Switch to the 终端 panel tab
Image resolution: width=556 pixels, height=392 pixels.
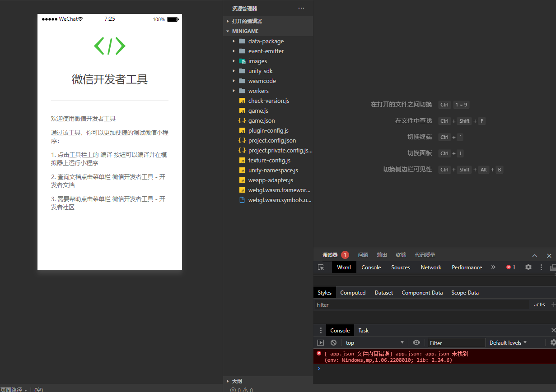click(x=401, y=255)
